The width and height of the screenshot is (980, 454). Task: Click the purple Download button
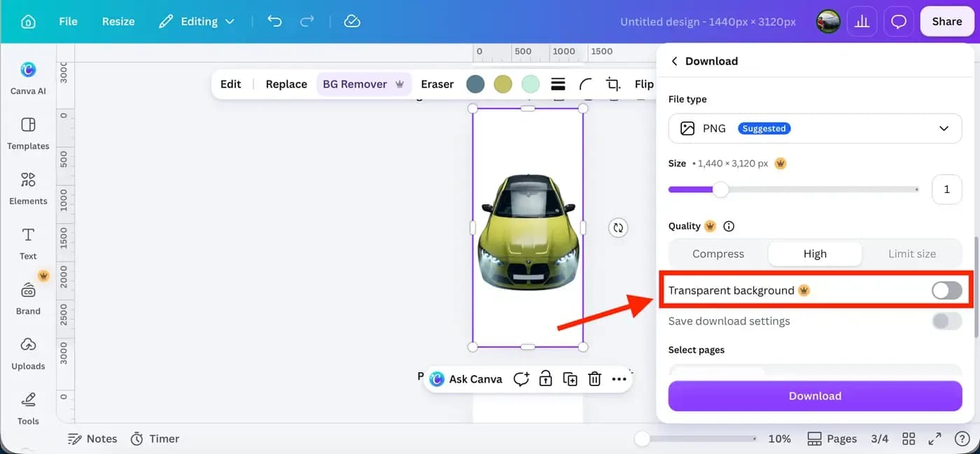(x=815, y=396)
